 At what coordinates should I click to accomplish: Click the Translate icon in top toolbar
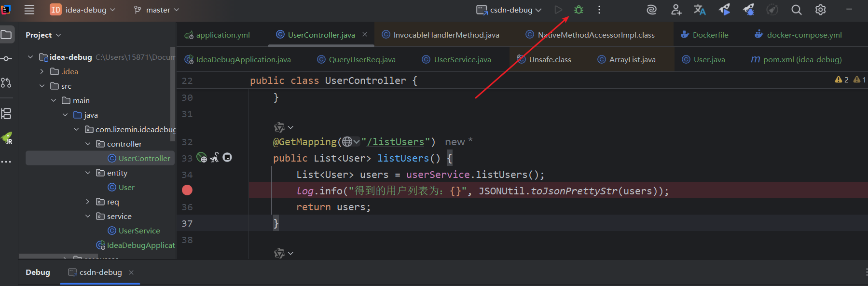click(700, 10)
